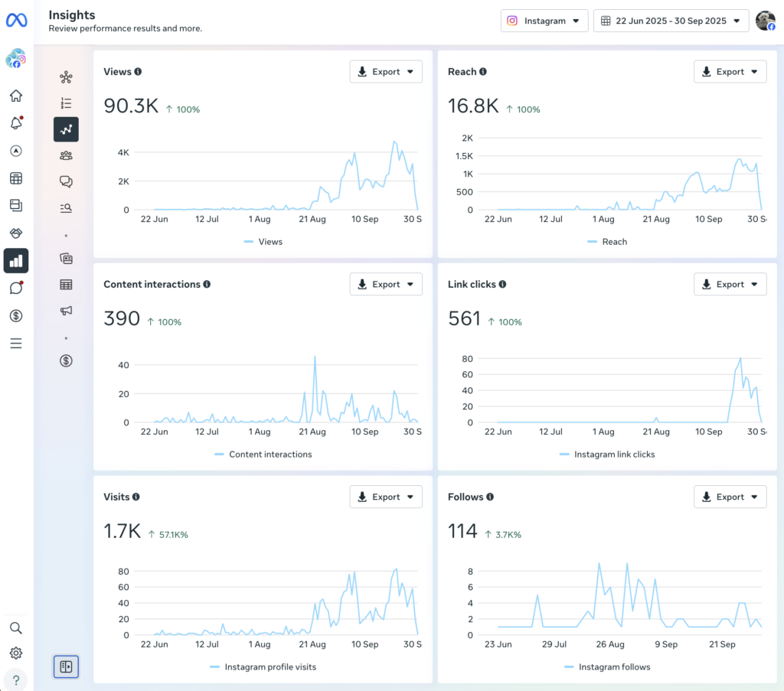This screenshot has width=784, height=691.
Task: Export Reach data with its Export button
Action: click(725, 70)
